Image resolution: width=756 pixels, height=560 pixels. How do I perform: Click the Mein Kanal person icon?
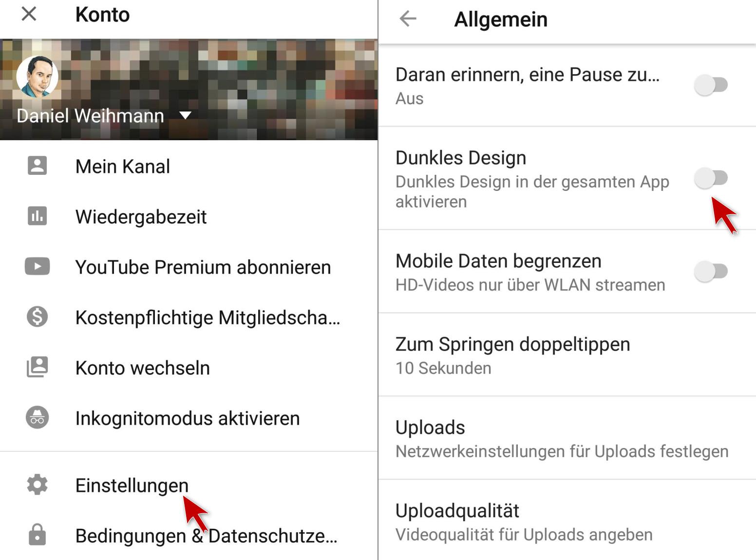[38, 166]
